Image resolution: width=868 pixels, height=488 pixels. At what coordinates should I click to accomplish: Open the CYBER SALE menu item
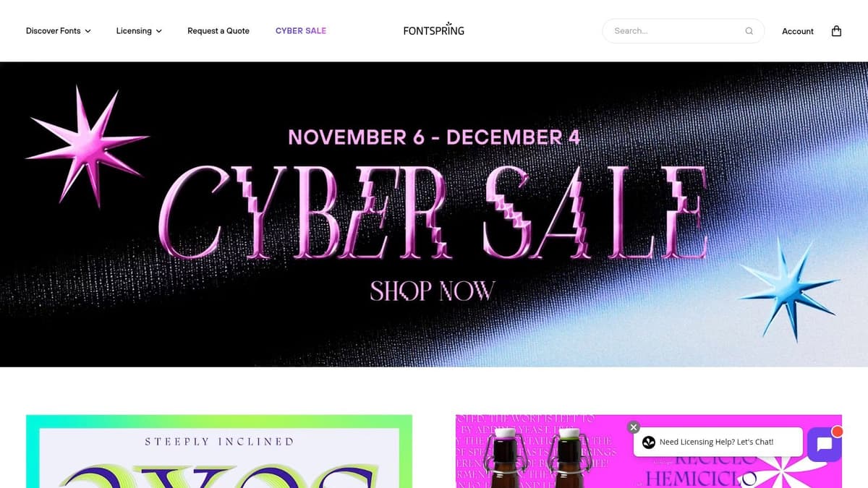301,31
